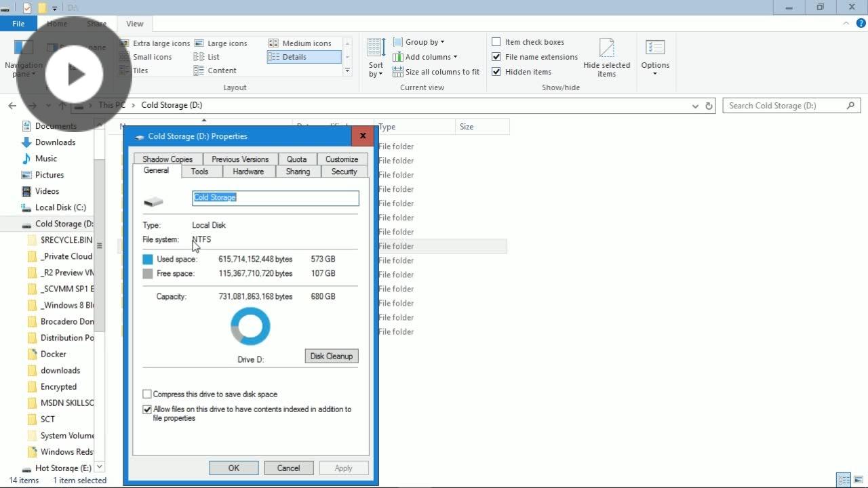Switch to the Tools tab
Image resolution: width=868 pixels, height=488 pixels.
pos(199,172)
